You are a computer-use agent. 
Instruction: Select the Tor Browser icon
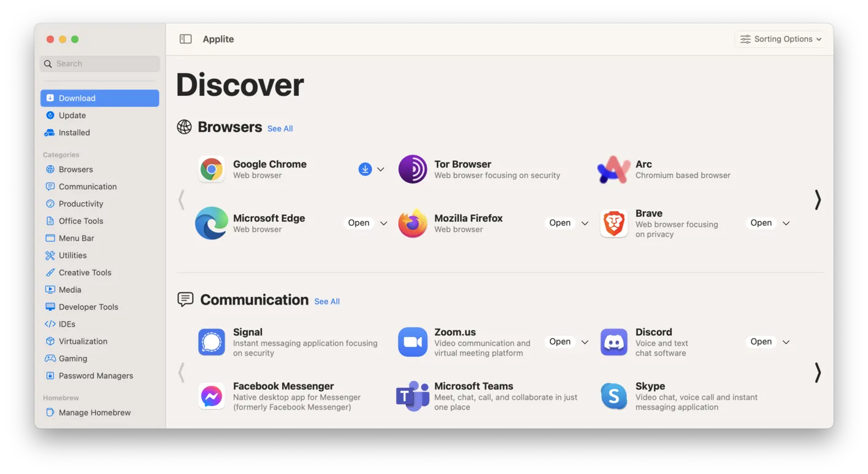412,169
